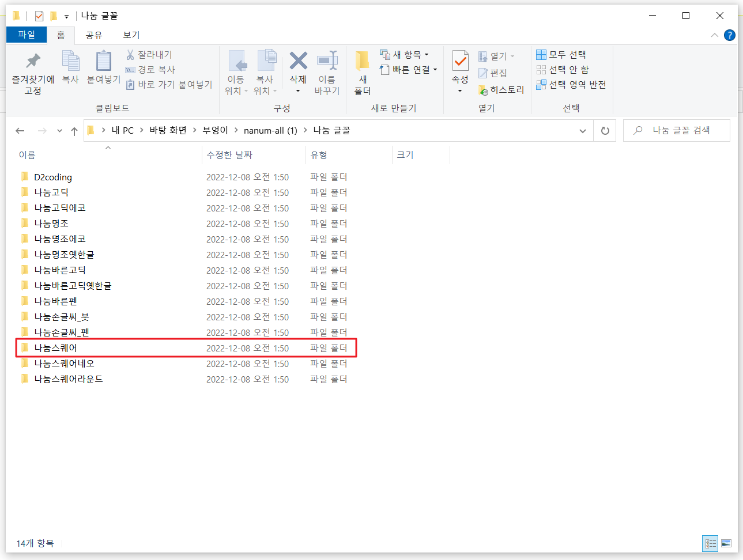This screenshot has height=560, width=743.
Task: Go back with the left arrow
Action: [x=20, y=131]
